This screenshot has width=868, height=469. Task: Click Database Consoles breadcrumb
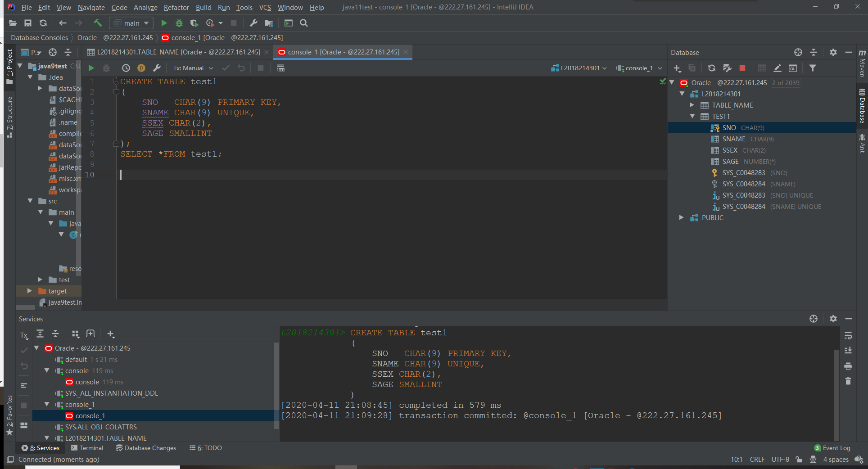tap(39, 38)
